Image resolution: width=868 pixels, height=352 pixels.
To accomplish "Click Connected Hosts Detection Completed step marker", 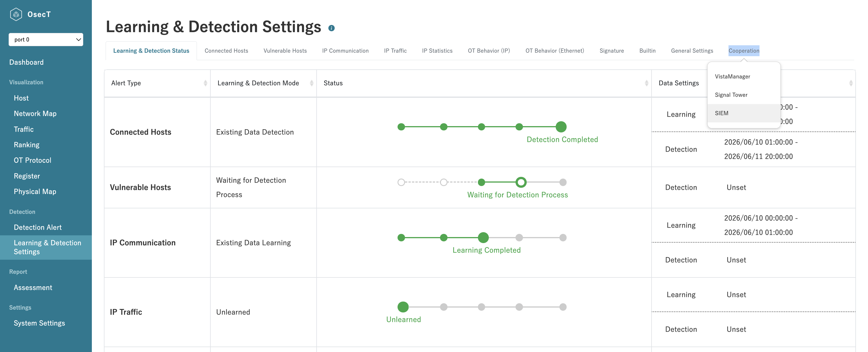I will click(x=561, y=127).
